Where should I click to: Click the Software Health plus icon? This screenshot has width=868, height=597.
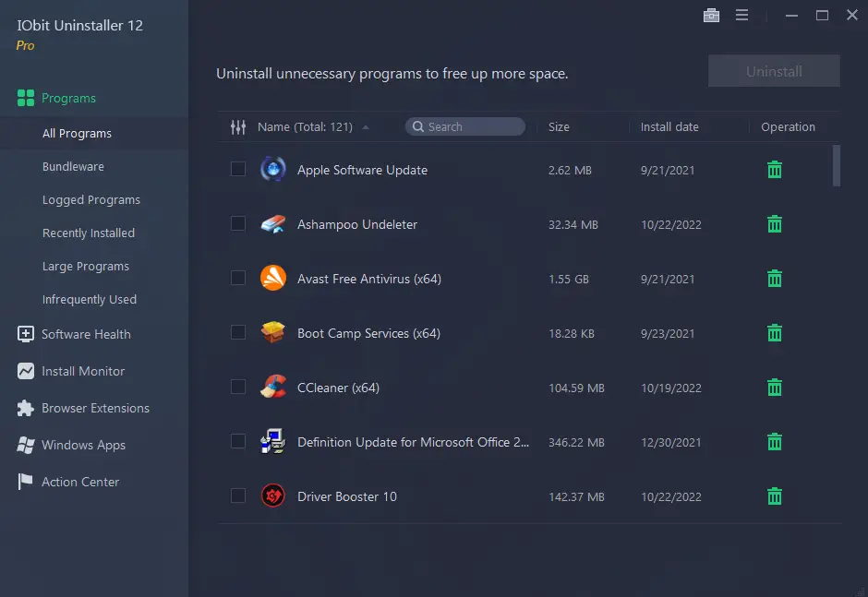point(26,334)
